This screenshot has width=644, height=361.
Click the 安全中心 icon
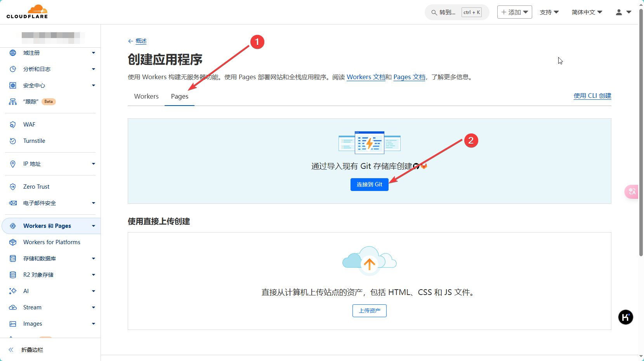coord(13,85)
